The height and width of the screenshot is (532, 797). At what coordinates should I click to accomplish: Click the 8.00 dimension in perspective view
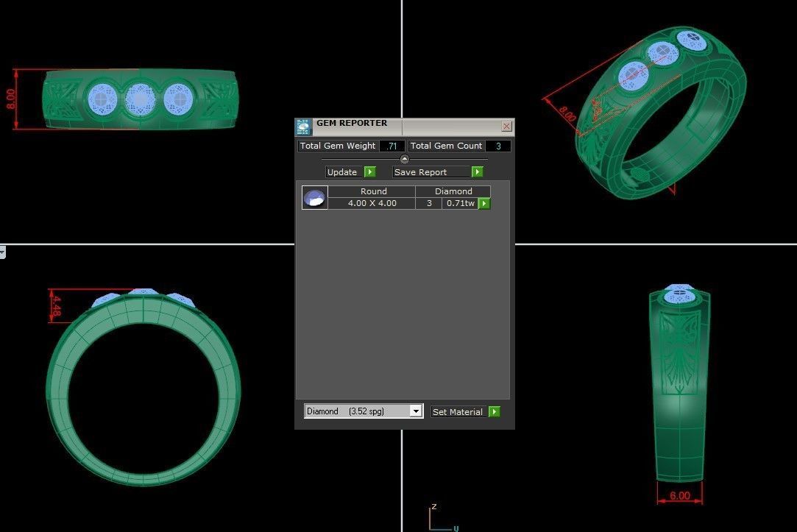click(567, 113)
